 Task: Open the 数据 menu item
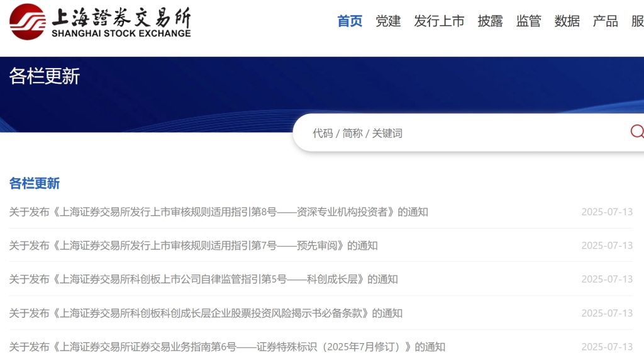click(x=567, y=21)
